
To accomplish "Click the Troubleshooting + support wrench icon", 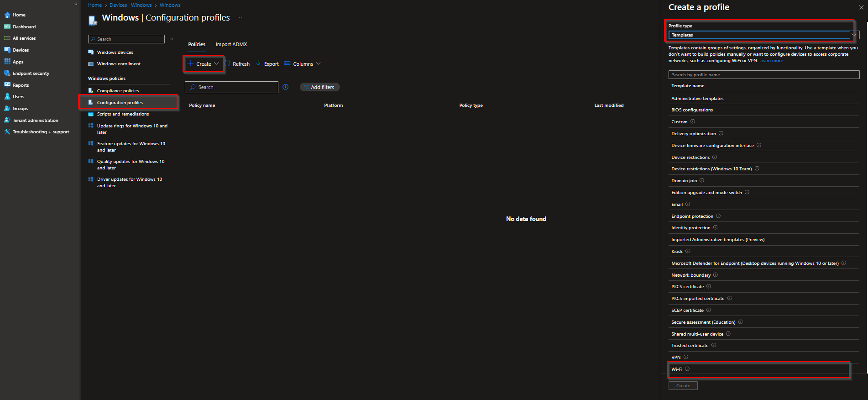I will tap(7, 132).
